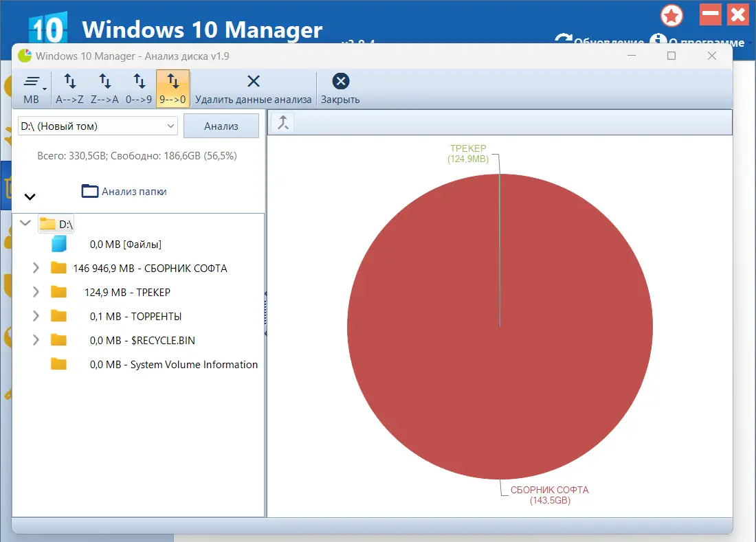Sort by size 0-->9

[x=139, y=89]
